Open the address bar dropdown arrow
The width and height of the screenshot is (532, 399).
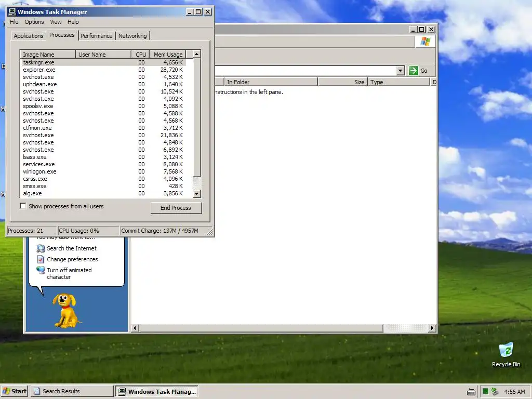tap(401, 71)
